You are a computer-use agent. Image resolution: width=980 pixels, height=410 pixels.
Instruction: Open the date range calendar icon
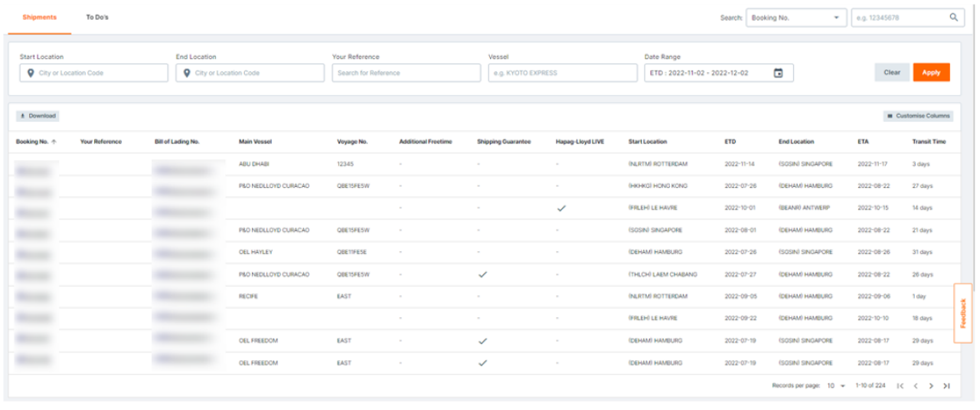(x=778, y=73)
